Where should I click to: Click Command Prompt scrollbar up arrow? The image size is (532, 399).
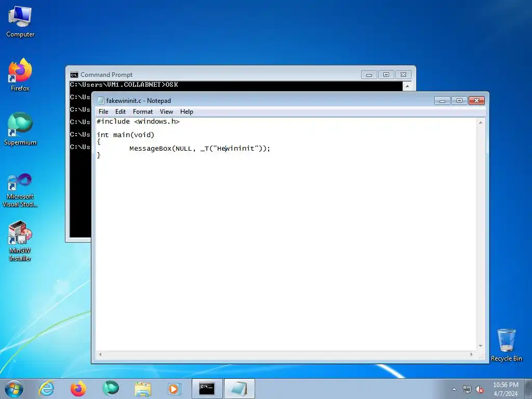point(407,86)
